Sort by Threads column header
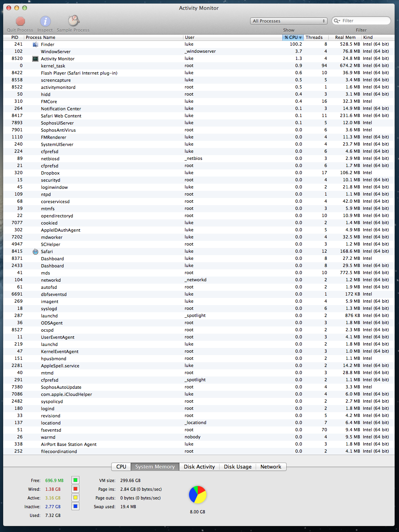399x532 pixels. tap(316, 37)
